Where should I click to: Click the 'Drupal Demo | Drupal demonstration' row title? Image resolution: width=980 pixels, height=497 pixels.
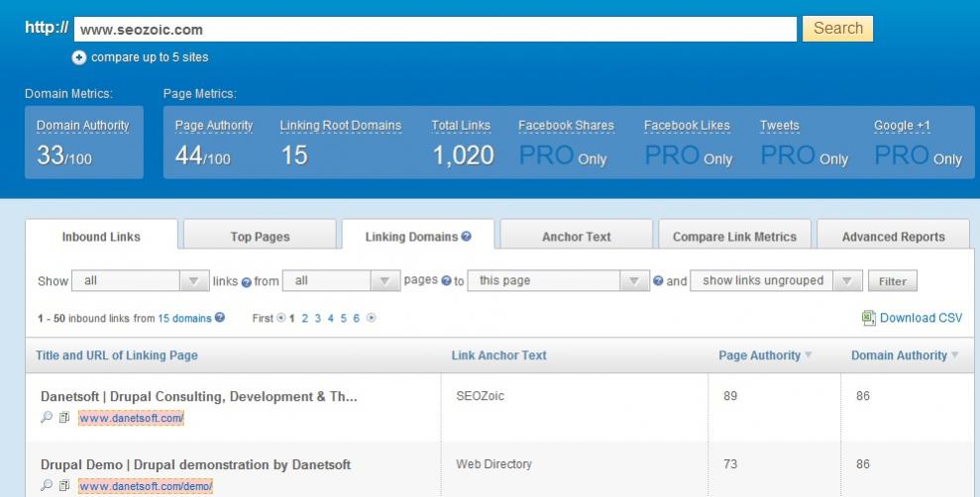click(195, 464)
